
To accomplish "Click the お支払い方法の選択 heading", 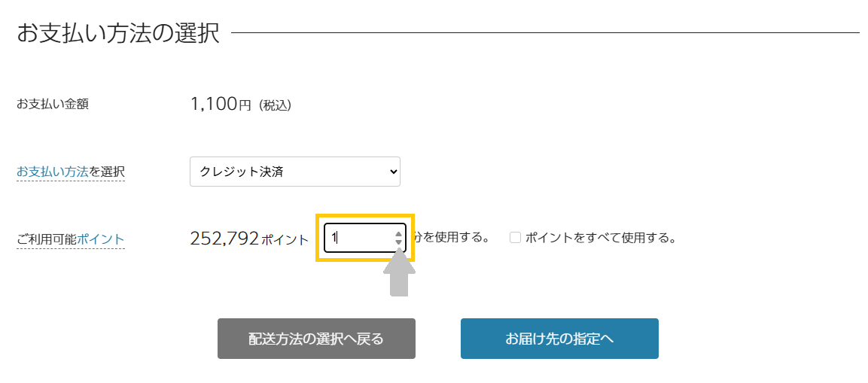I will (x=118, y=33).
